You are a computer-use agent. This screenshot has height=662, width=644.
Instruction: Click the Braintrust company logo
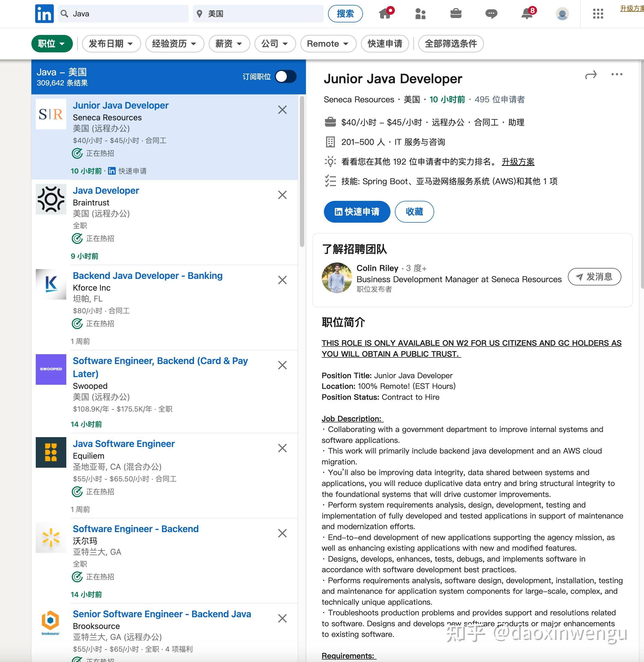(51, 199)
